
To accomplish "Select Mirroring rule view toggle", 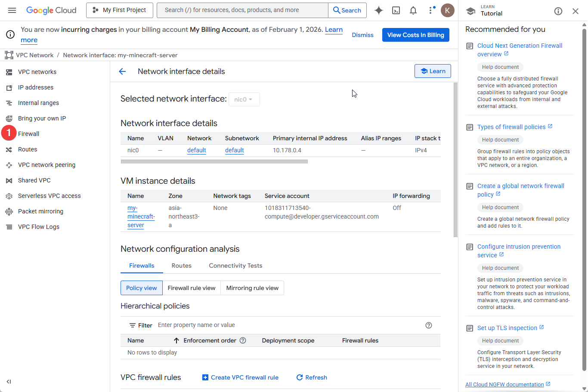I will [x=252, y=288].
